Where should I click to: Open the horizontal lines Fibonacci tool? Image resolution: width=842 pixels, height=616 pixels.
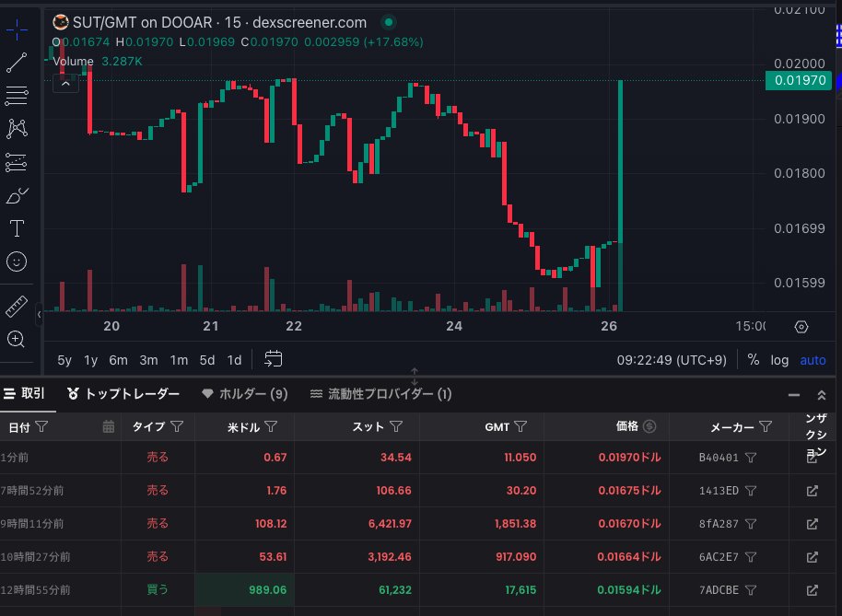[17, 96]
